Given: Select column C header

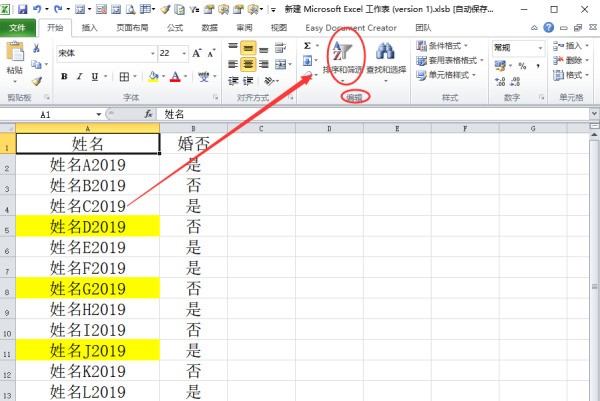Looking at the screenshot, I should point(261,129).
